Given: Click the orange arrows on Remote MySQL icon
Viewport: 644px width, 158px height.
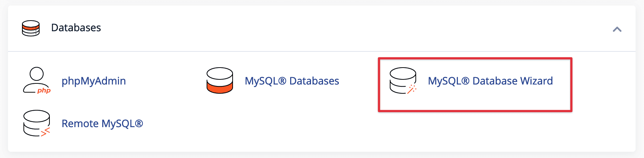Looking at the screenshot, I should coord(46,132).
